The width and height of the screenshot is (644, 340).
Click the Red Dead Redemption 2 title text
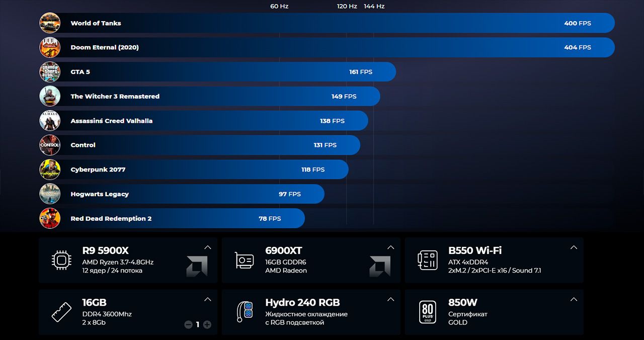[111, 218]
